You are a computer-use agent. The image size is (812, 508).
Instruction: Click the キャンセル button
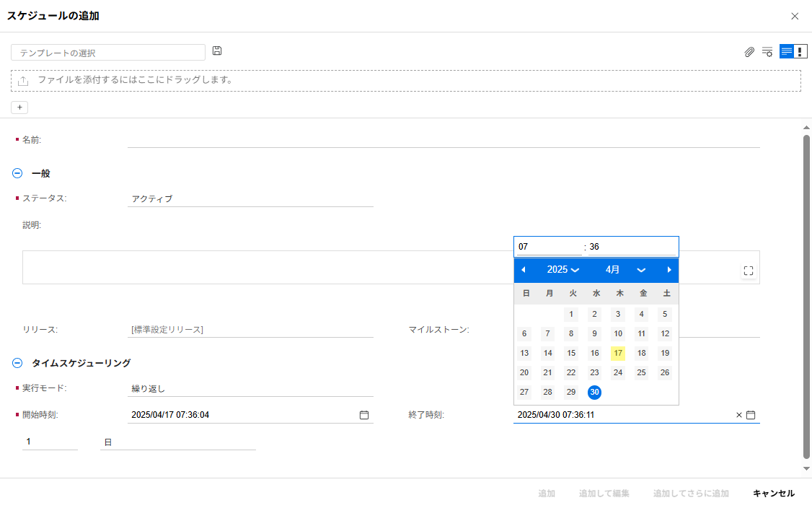(x=773, y=494)
